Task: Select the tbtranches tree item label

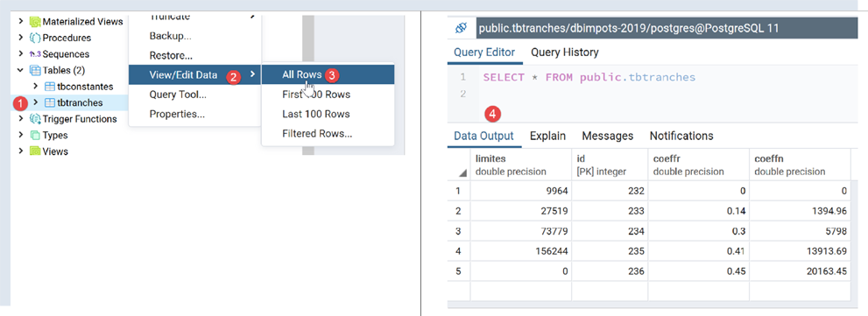Action: click(x=80, y=102)
